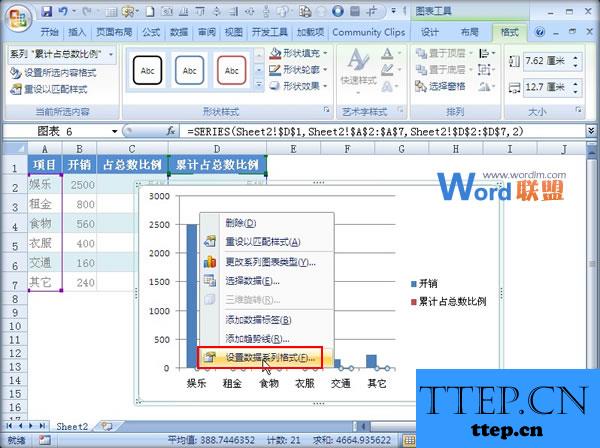600x448 pixels.
Task: Select cell B2 containing 2500
Action: click(x=80, y=185)
